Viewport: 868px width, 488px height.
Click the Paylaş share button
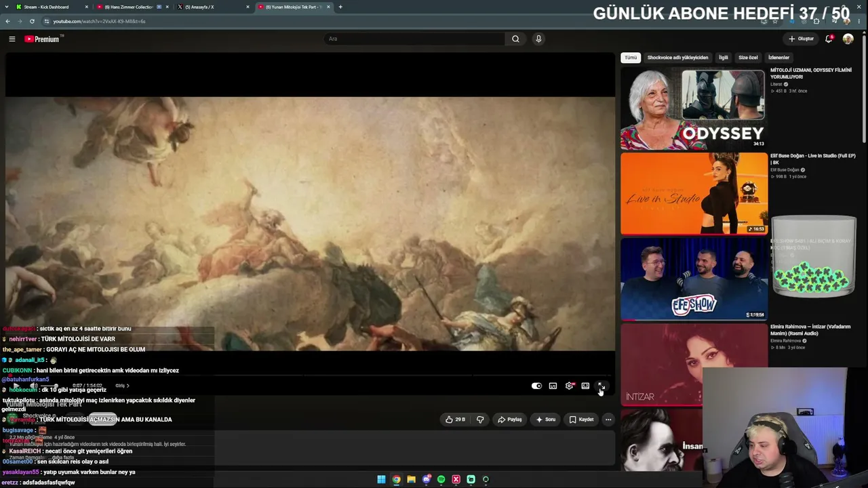pos(509,420)
